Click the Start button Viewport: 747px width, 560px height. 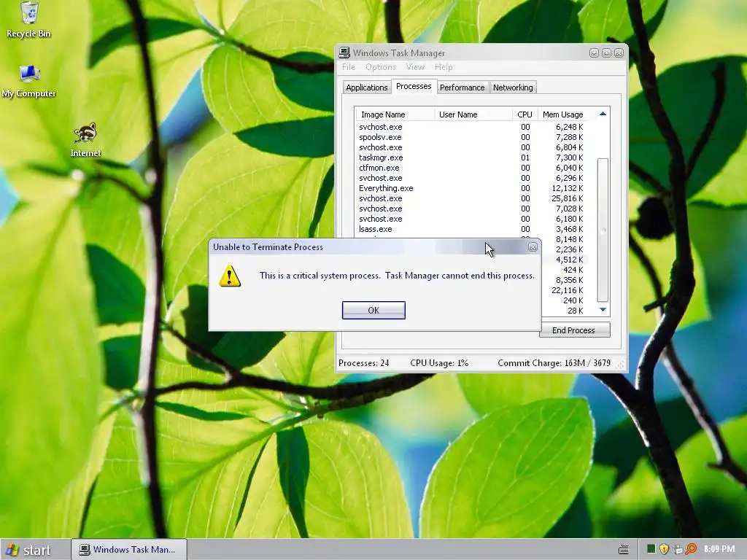[x=28, y=550]
